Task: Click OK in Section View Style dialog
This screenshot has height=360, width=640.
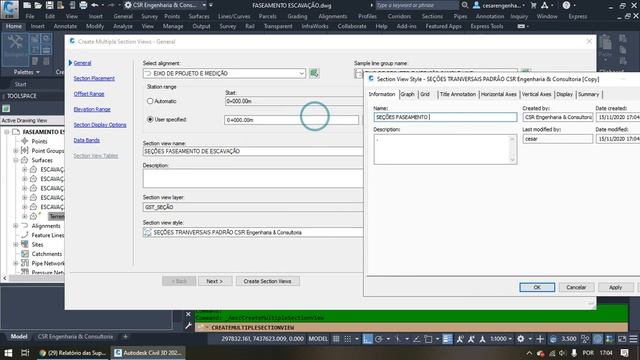Action: (x=537, y=287)
